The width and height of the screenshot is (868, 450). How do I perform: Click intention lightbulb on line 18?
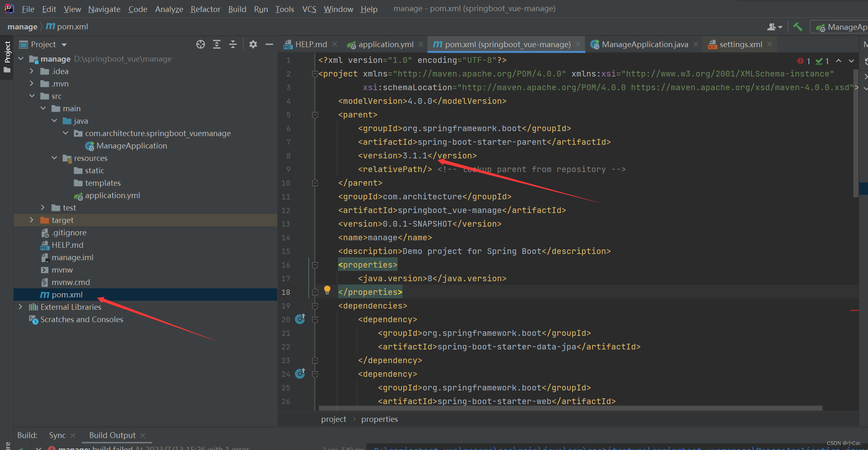pos(327,290)
